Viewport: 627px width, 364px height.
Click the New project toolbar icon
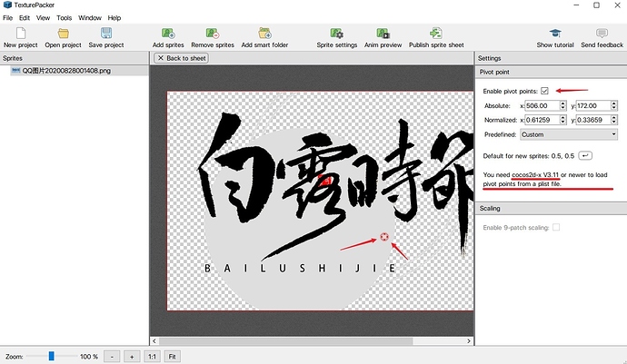click(21, 34)
